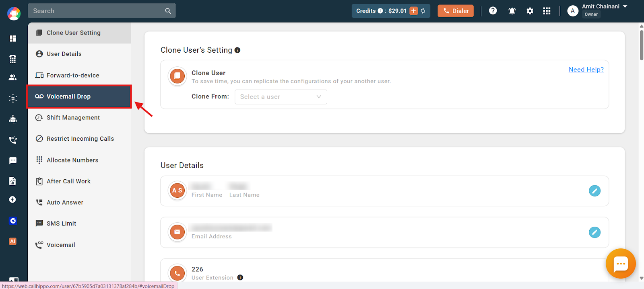
Task: Select Voicemail menu item
Action: [79, 245]
